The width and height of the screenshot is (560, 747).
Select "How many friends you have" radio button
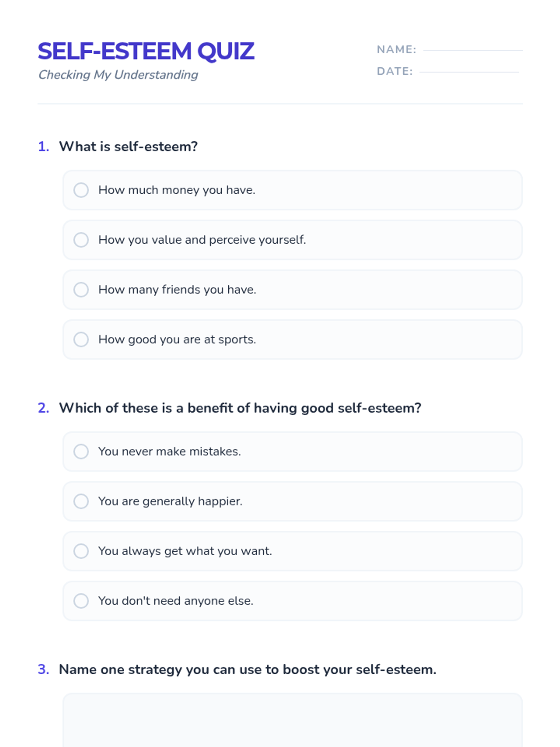(81, 289)
